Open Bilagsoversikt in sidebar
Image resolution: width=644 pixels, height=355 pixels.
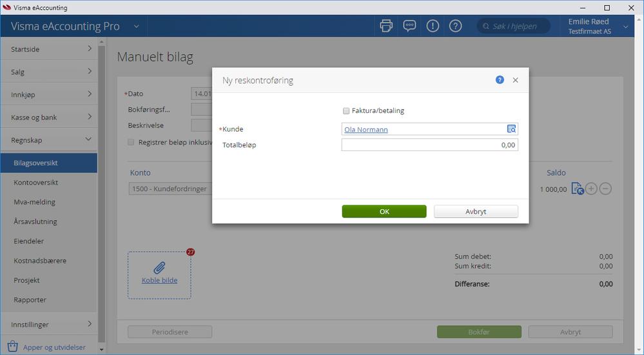click(x=49, y=163)
